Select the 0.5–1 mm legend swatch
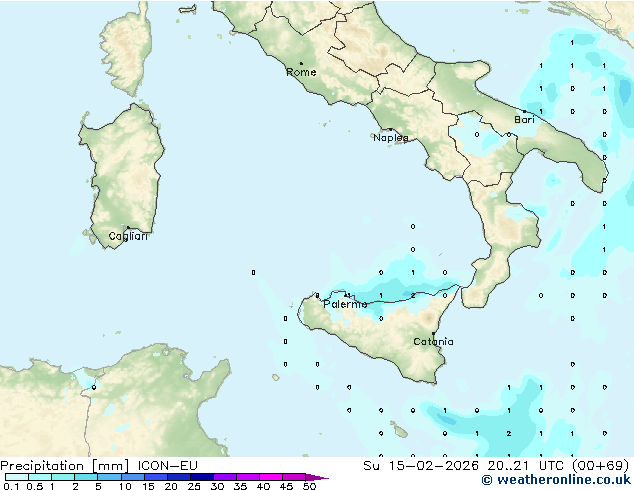This screenshot has height=490, width=634. 40,477
